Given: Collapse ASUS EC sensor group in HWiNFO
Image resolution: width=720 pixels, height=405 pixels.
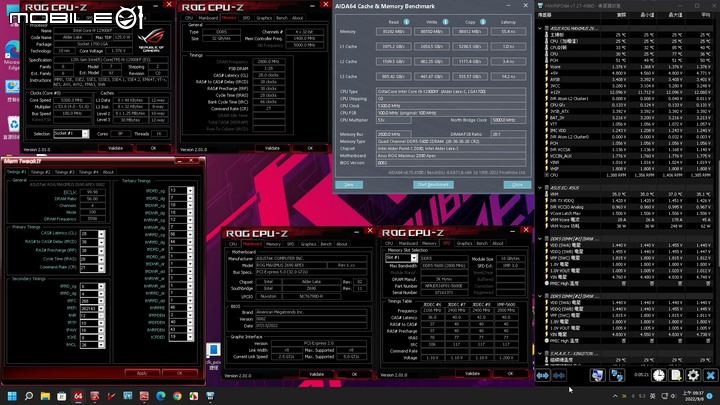Looking at the screenshot, I should click(540, 188).
